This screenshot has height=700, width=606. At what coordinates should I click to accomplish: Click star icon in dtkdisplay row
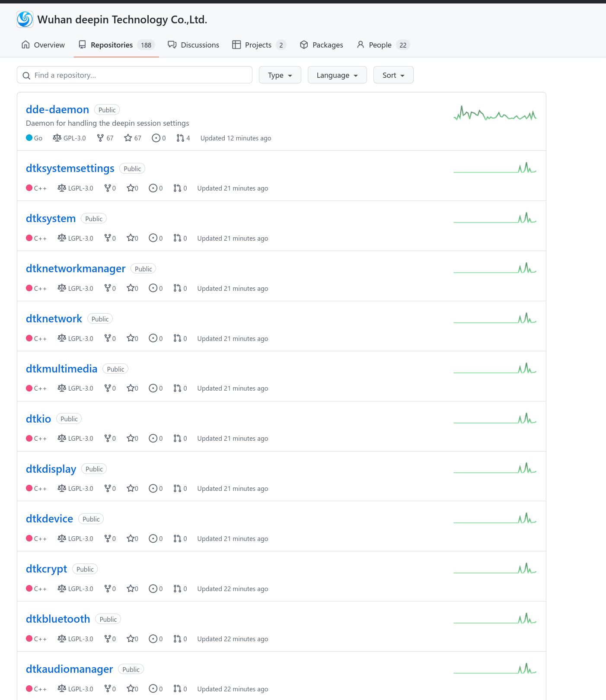(131, 488)
